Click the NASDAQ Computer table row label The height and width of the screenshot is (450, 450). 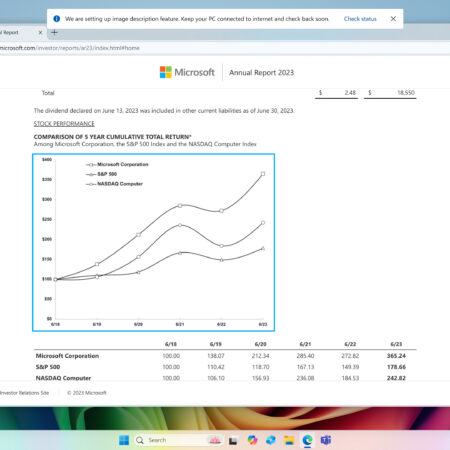click(63, 378)
